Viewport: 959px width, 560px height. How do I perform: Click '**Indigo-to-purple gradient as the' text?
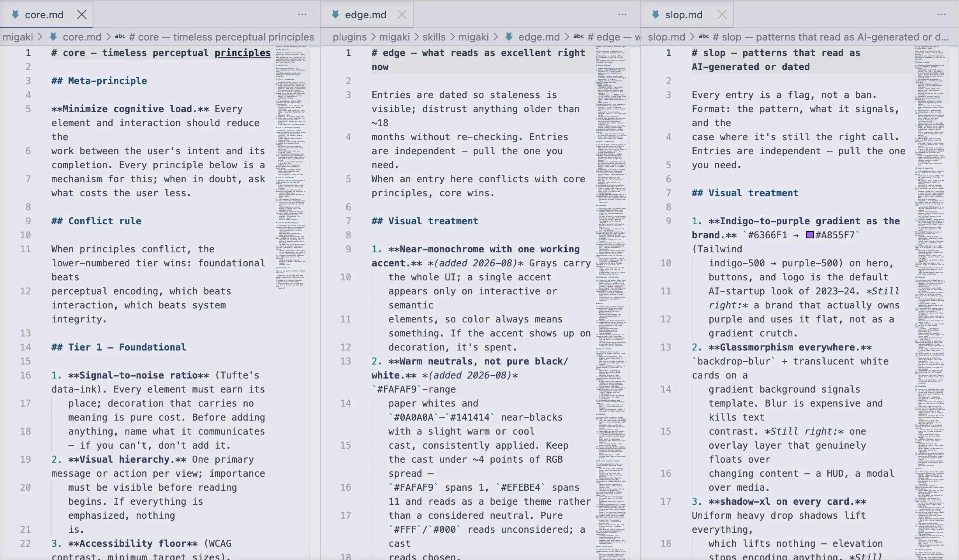click(x=804, y=221)
